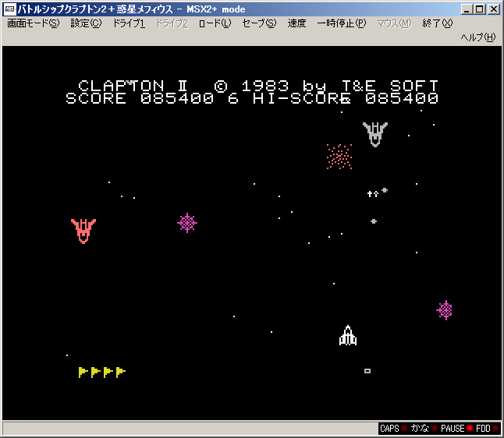Open the 速度 speed menu

[x=296, y=23]
